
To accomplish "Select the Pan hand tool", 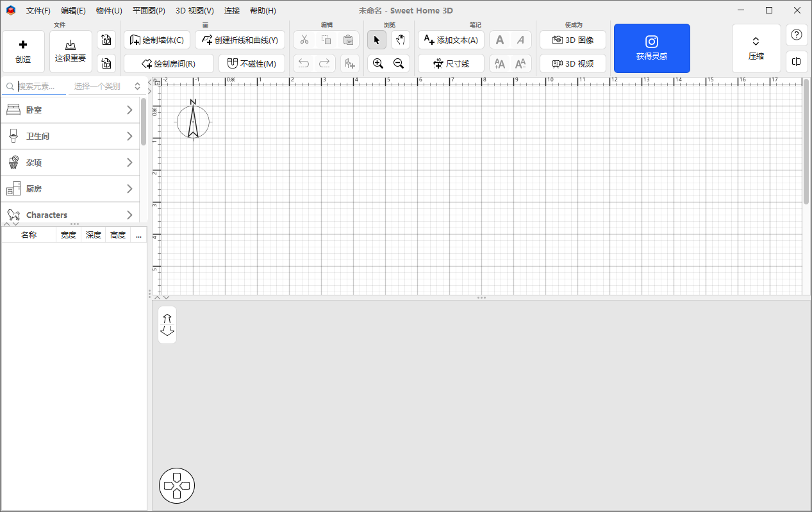I will [399, 39].
